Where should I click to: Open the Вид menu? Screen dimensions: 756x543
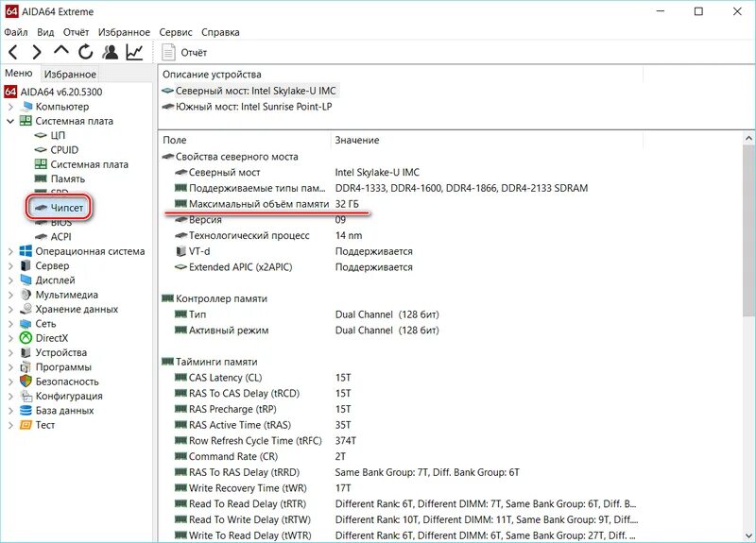[45, 32]
